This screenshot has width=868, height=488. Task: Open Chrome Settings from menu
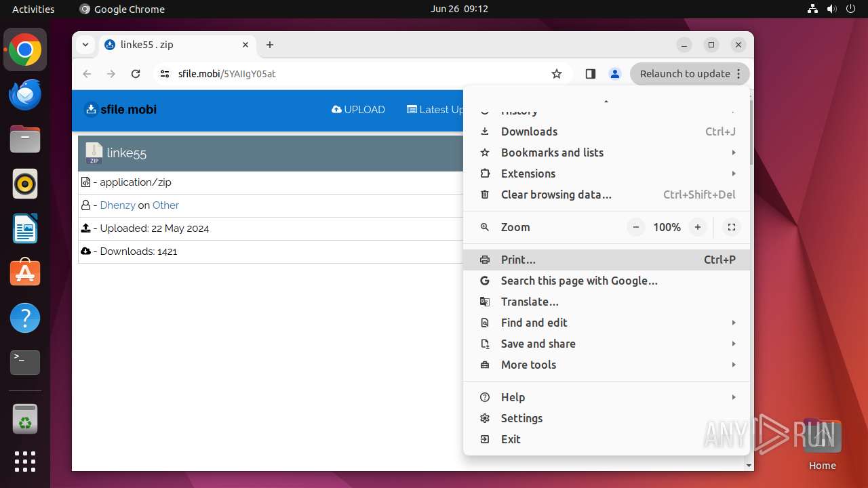[x=607, y=418]
